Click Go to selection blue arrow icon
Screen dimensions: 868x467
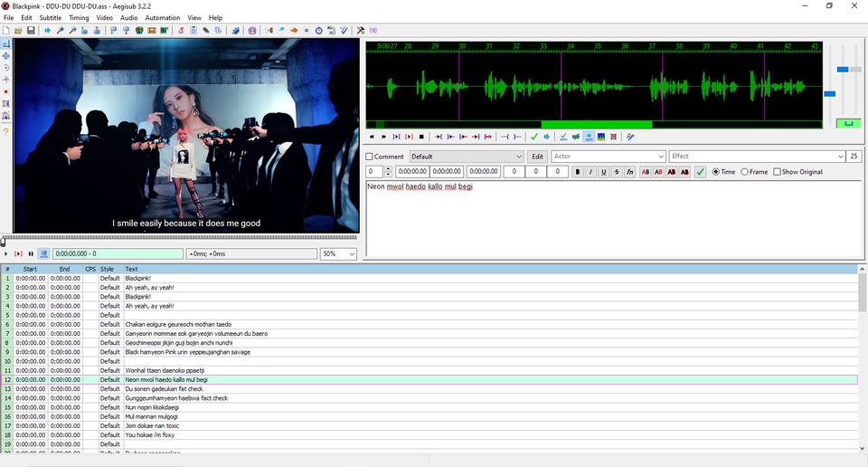coord(547,137)
